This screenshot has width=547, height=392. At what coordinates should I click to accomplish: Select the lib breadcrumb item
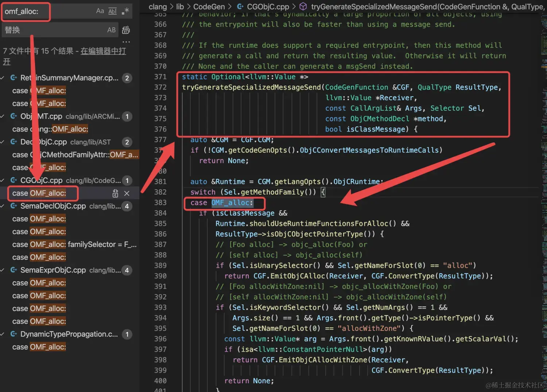point(180,7)
